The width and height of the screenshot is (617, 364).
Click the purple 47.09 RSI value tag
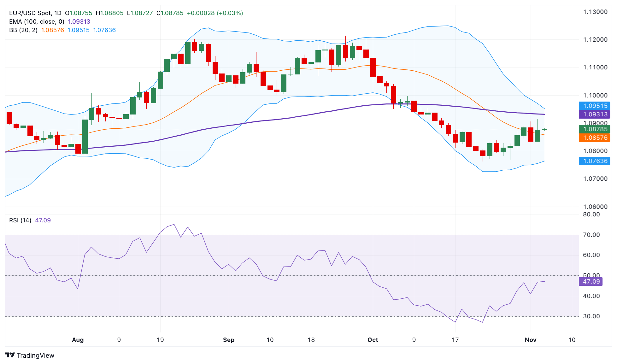pyautogui.click(x=591, y=282)
